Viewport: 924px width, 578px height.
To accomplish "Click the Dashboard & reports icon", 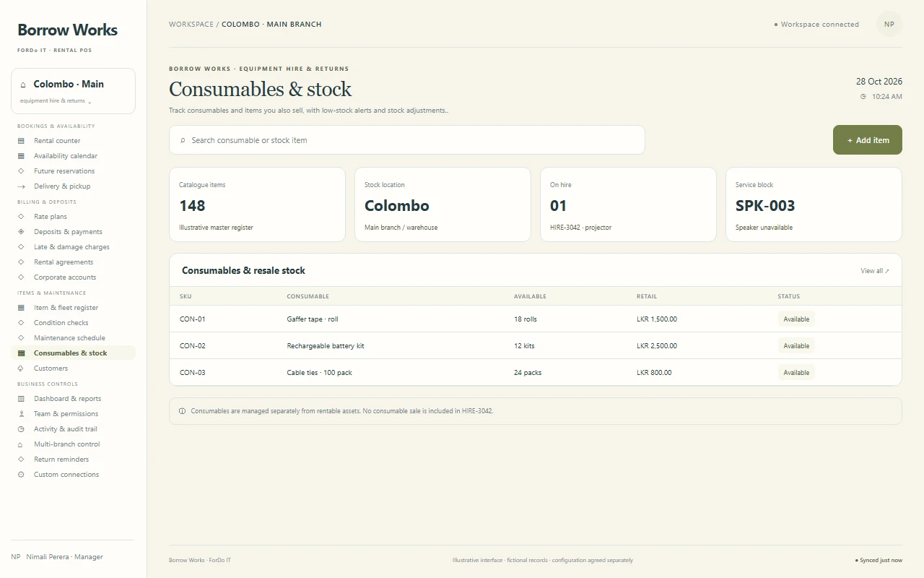I will pyautogui.click(x=21, y=399).
